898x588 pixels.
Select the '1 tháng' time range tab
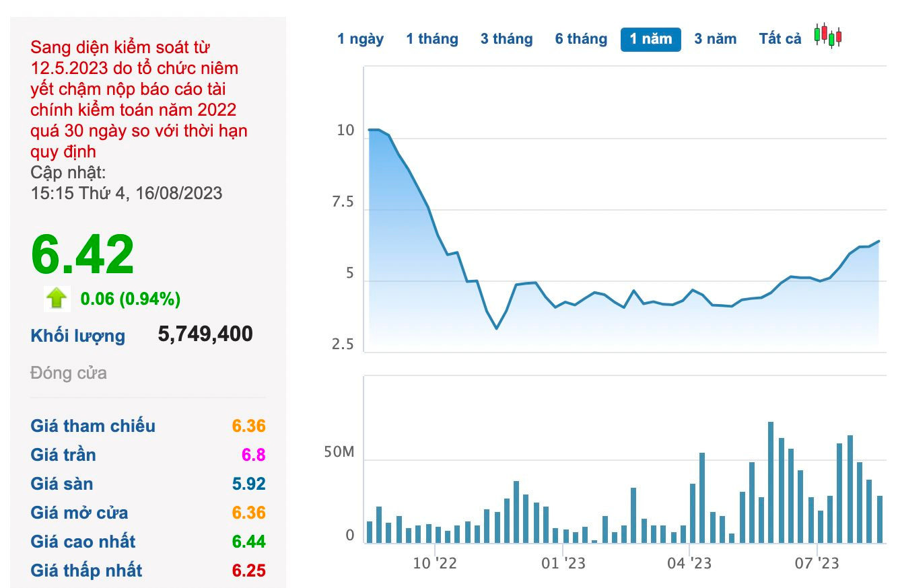[x=431, y=39]
